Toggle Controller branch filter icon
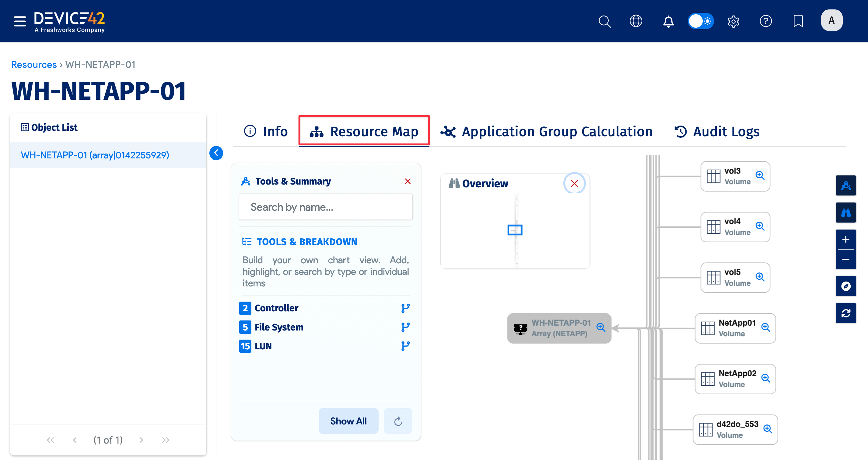 click(x=405, y=308)
